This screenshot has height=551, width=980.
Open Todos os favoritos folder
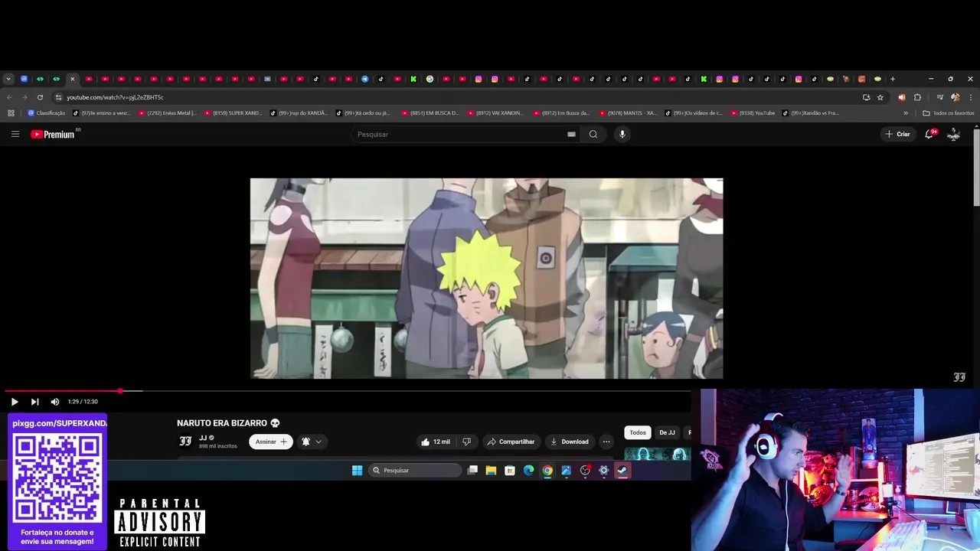[949, 113]
